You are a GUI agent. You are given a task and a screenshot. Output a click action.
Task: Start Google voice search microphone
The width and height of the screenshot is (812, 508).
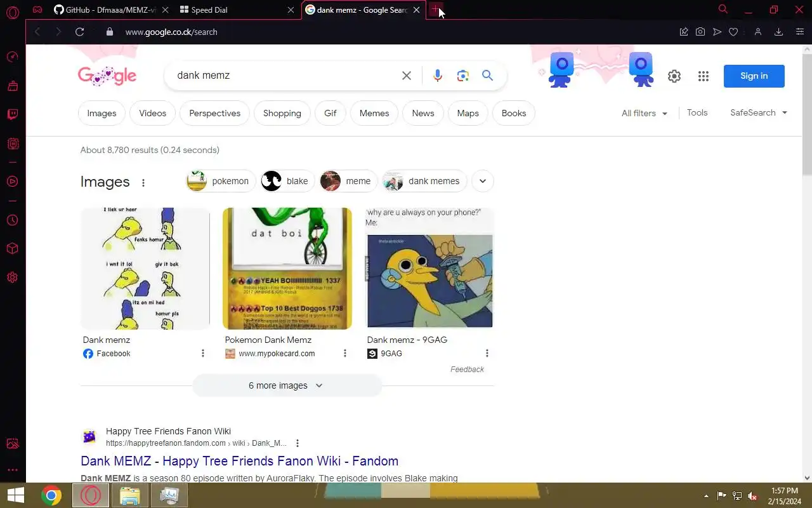coord(438,76)
